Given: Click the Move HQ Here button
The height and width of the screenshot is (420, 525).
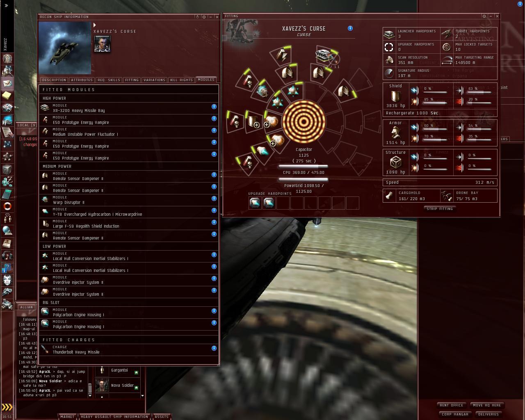Looking at the screenshot, I should click(487, 405).
